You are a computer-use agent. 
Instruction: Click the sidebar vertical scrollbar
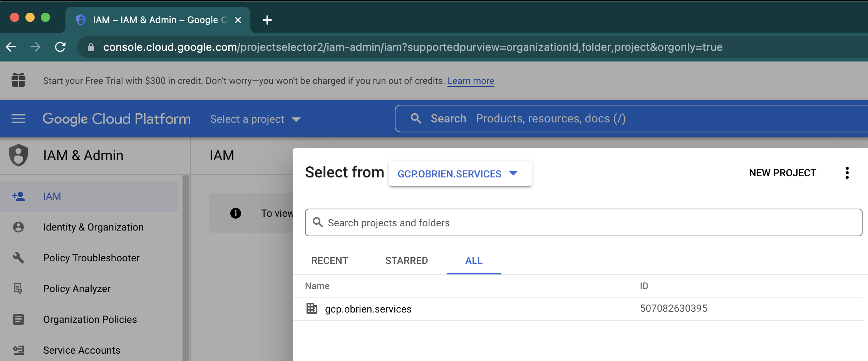point(186,268)
